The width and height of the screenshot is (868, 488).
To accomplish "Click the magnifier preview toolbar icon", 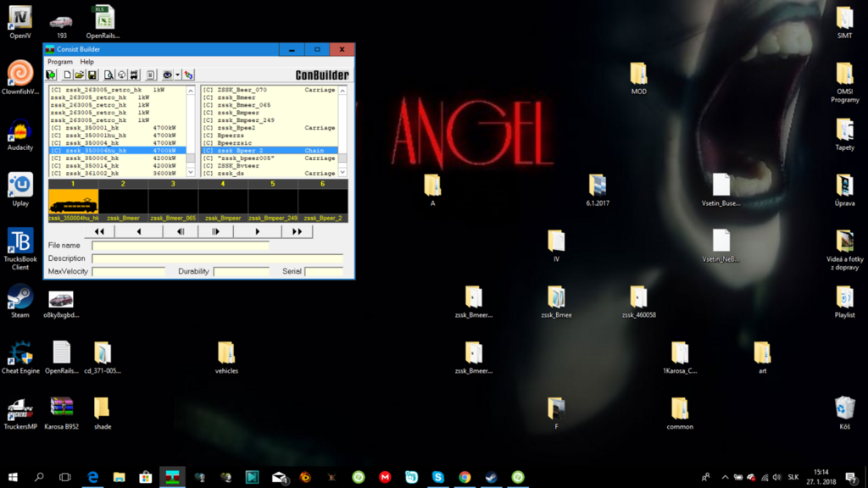I will coord(108,75).
